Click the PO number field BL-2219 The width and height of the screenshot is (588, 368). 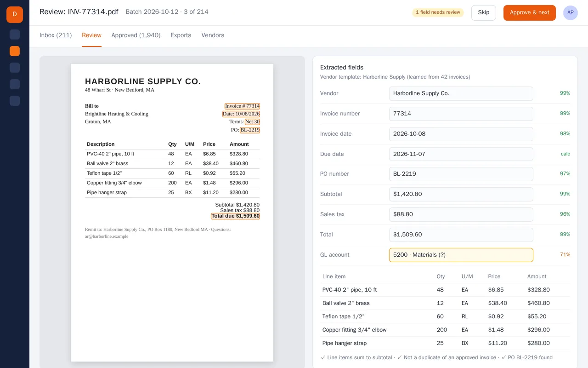[461, 174]
